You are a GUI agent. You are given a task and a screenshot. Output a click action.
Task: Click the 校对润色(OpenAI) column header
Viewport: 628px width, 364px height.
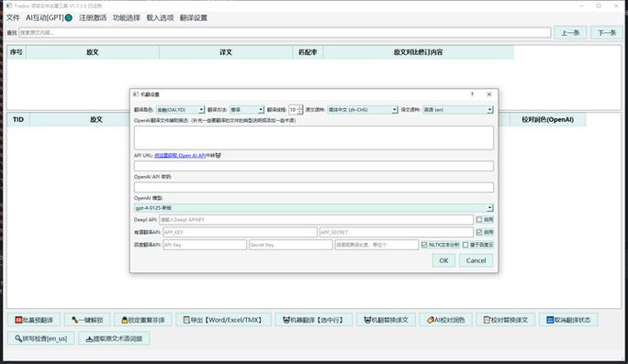pos(547,119)
